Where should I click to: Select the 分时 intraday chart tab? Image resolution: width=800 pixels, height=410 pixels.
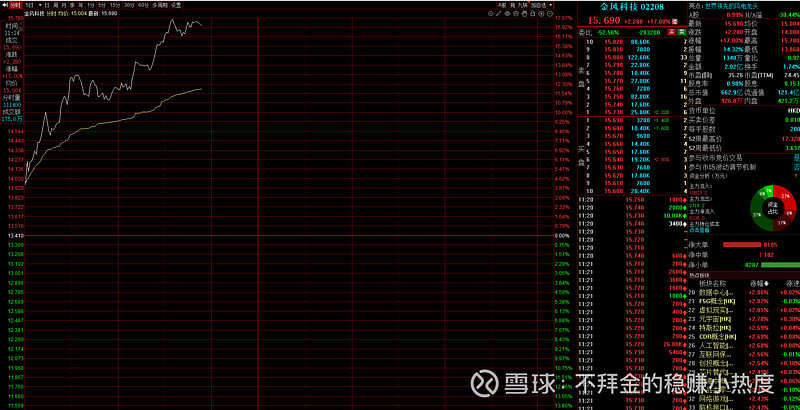(15, 5)
